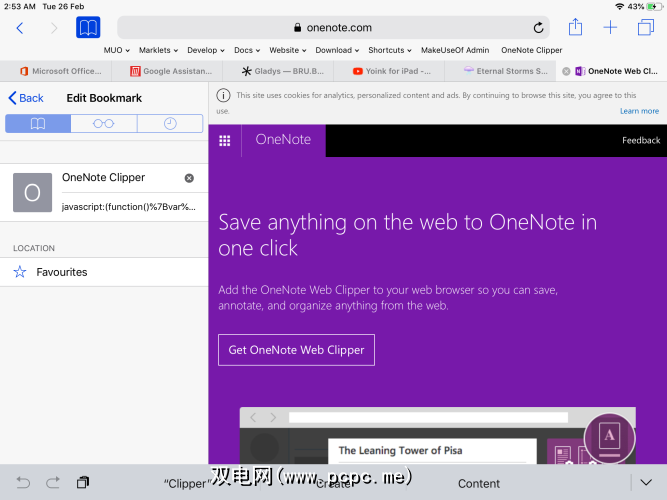The image size is (667, 500).
Task: Select the Reading List glasses segment
Action: (104, 123)
